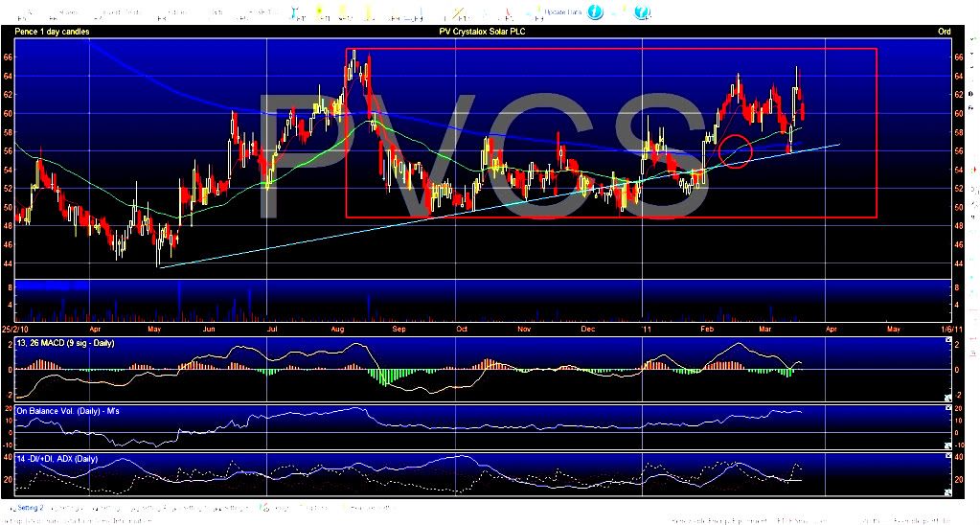The width and height of the screenshot is (980, 525).
Task: Click the 'Pence 1 day candles' label
Action: (x=52, y=32)
